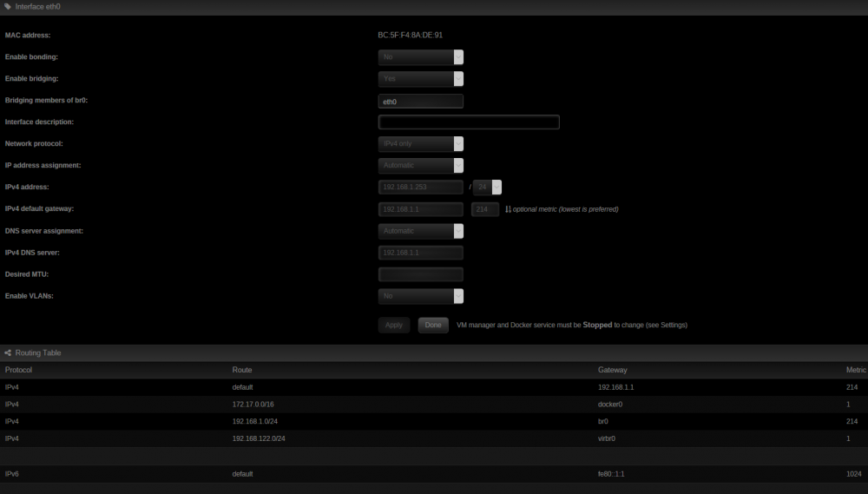
Task: Open the Enable VLANs dropdown
Action: point(421,296)
